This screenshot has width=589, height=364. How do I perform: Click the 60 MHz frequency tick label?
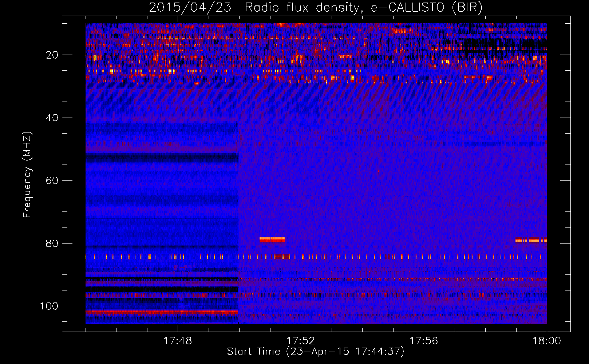tap(52, 181)
